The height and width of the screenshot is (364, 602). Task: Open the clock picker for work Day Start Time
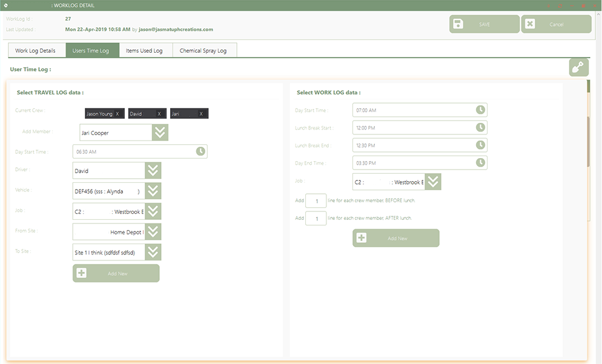480,110
